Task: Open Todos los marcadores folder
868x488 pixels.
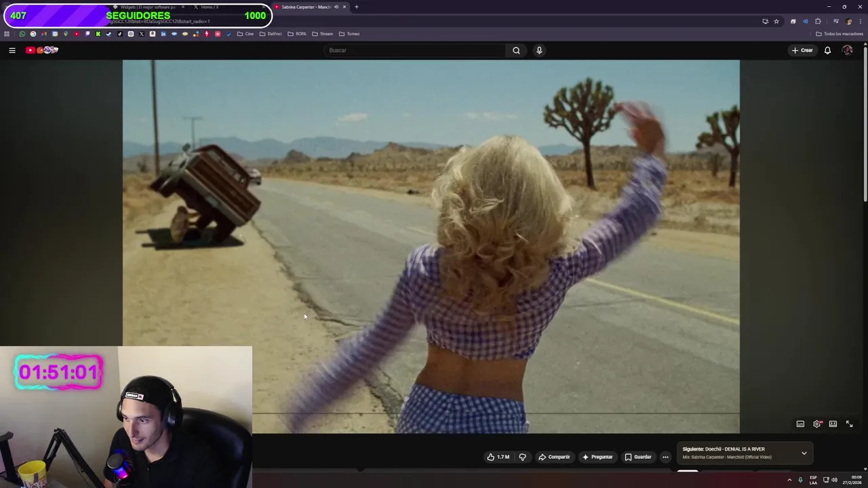Action: coord(840,34)
